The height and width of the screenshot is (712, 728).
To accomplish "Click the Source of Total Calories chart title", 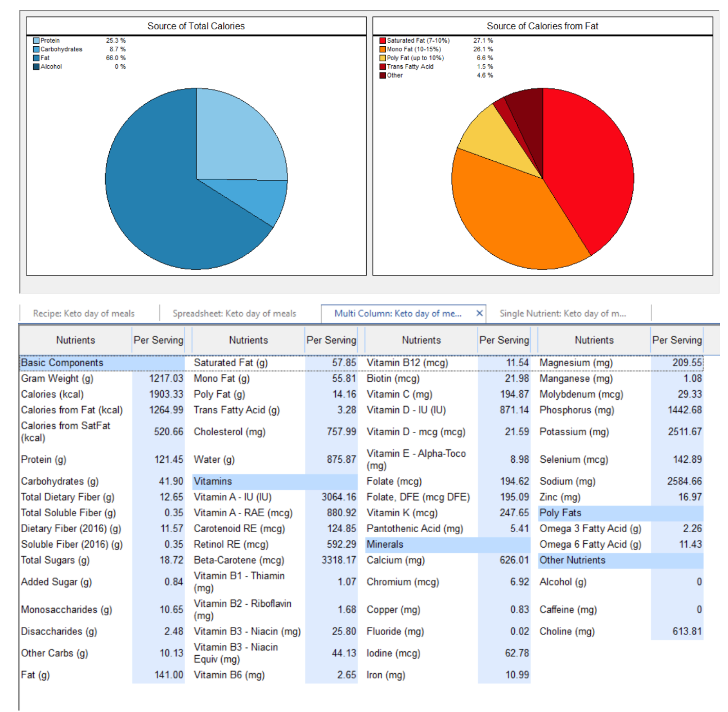I will [x=196, y=26].
